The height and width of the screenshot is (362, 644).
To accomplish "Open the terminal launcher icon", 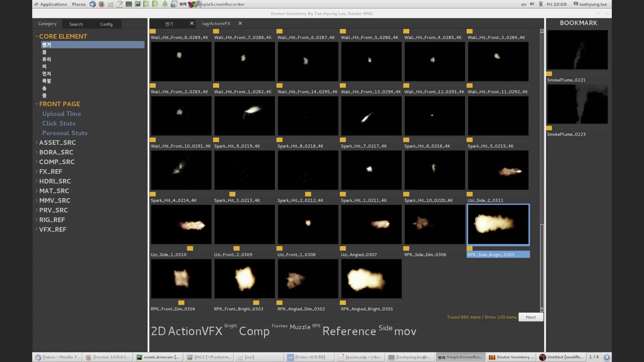I will pyautogui.click(x=129, y=4).
